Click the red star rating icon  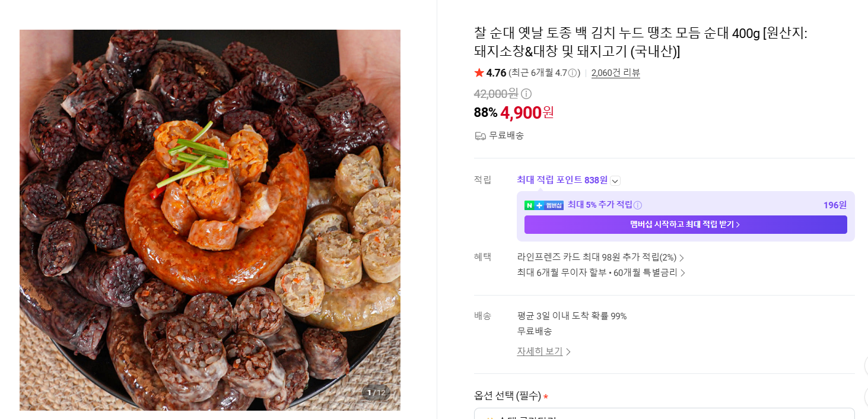pyautogui.click(x=479, y=72)
